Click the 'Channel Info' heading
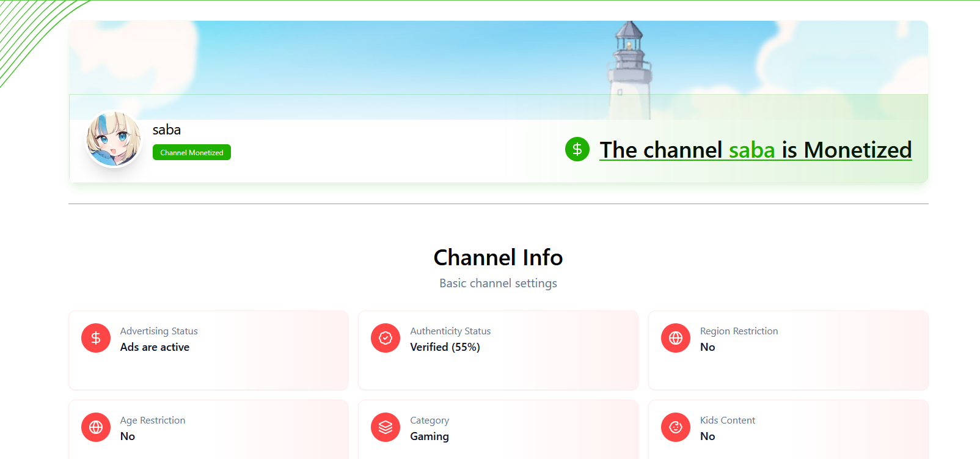 tap(498, 257)
